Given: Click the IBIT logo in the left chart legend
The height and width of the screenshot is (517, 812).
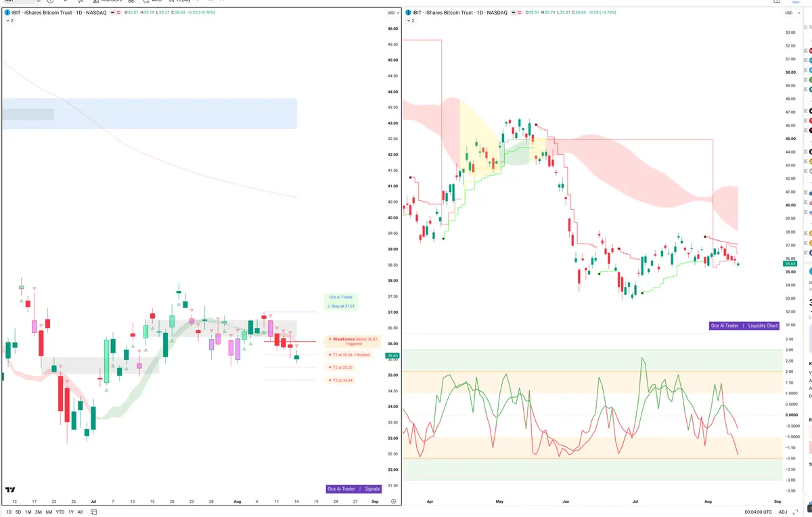Looking at the screenshot, I should pyautogui.click(x=8, y=13).
